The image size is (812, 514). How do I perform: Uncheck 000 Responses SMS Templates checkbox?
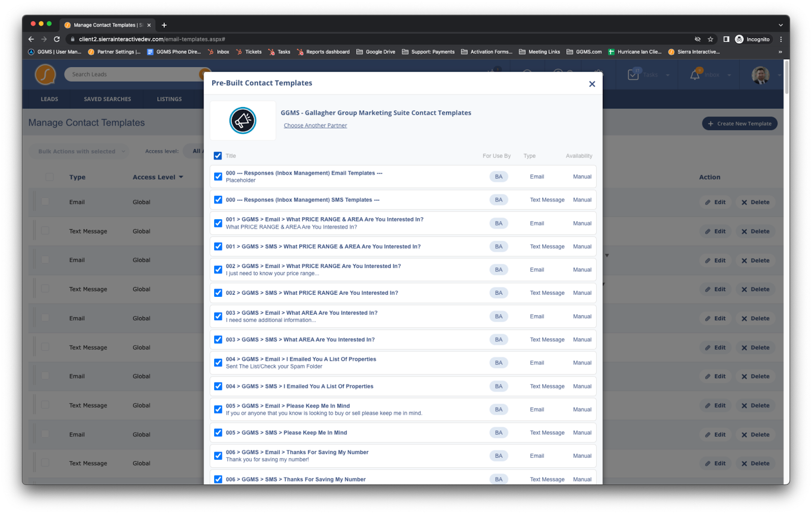coord(218,200)
